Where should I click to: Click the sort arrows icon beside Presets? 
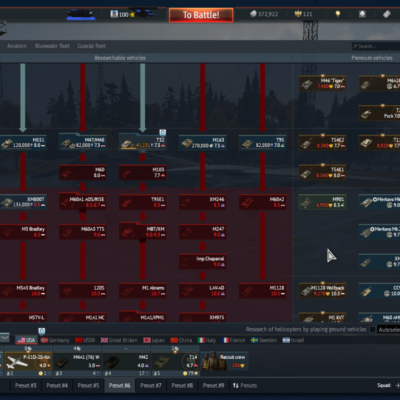coord(236,386)
